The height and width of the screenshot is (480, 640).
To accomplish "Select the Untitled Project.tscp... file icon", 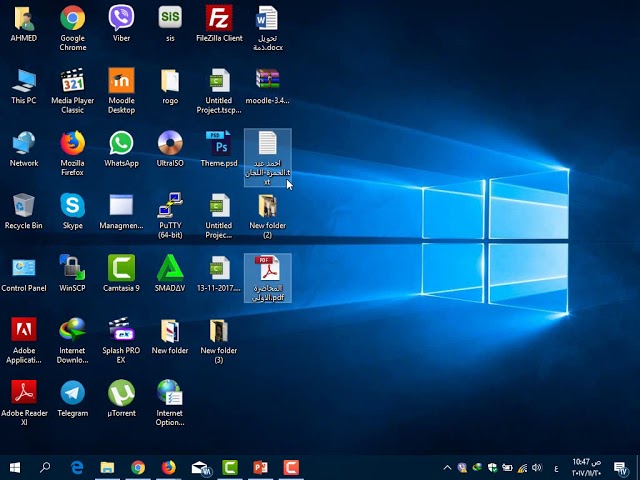I will click(219, 91).
